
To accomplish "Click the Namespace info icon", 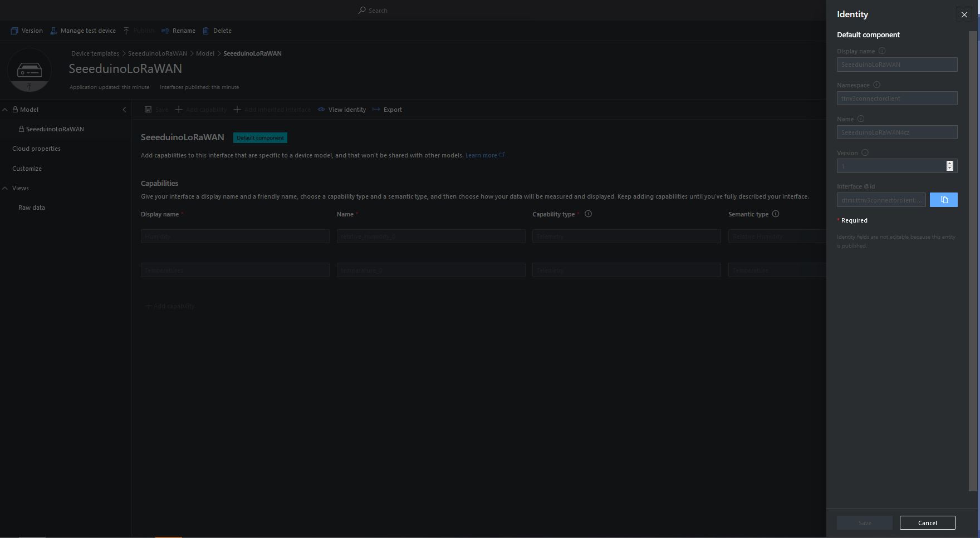I will click(877, 85).
